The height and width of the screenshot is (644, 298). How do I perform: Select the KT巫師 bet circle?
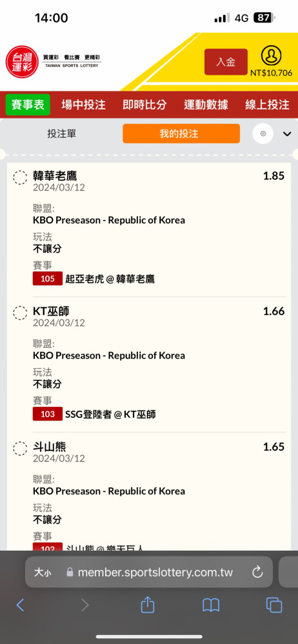click(x=20, y=313)
